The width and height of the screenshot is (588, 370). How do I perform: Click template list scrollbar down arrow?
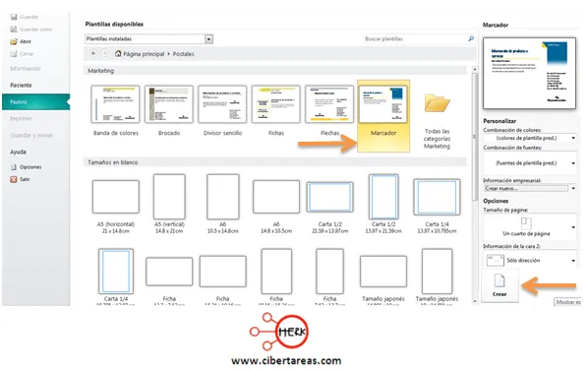click(474, 301)
